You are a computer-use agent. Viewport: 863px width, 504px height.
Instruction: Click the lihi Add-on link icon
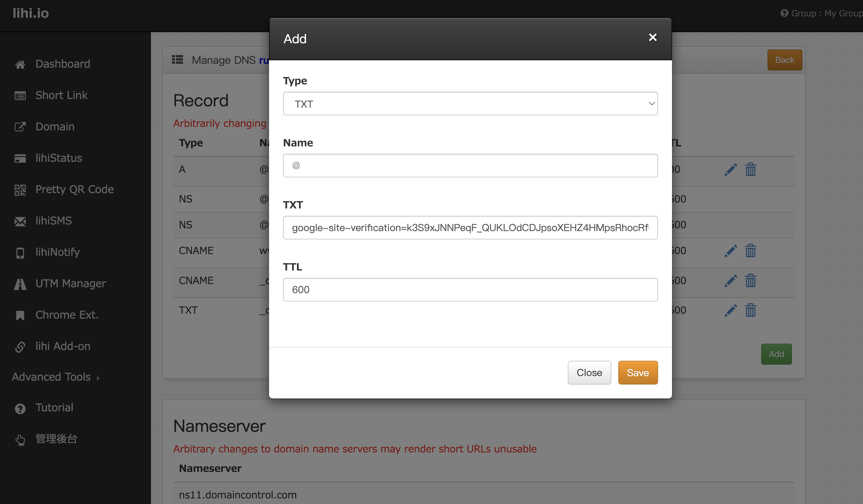click(x=20, y=347)
